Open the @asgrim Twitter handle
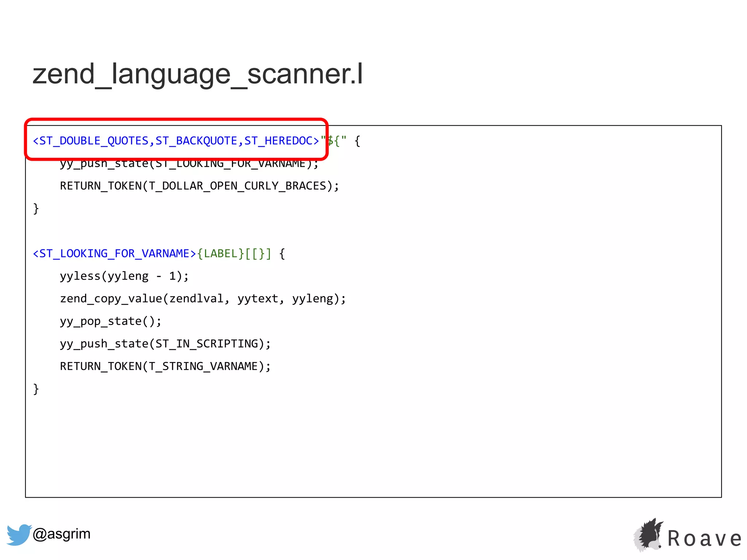This screenshot has width=747, height=560. click(x=62, y=534)
